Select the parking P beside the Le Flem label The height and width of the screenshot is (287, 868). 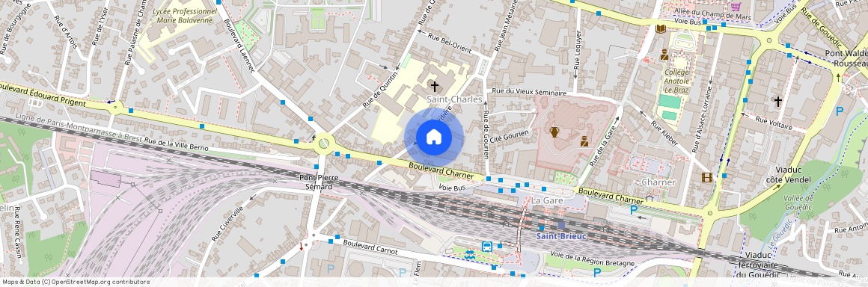point(403,272)
